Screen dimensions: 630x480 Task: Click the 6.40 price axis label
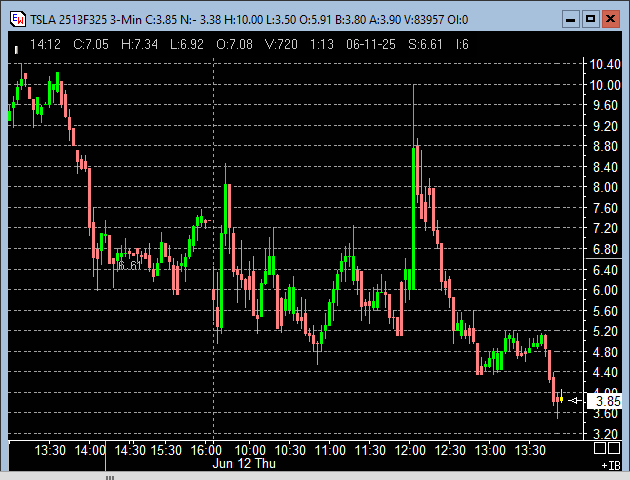click(x=605, y=270)
